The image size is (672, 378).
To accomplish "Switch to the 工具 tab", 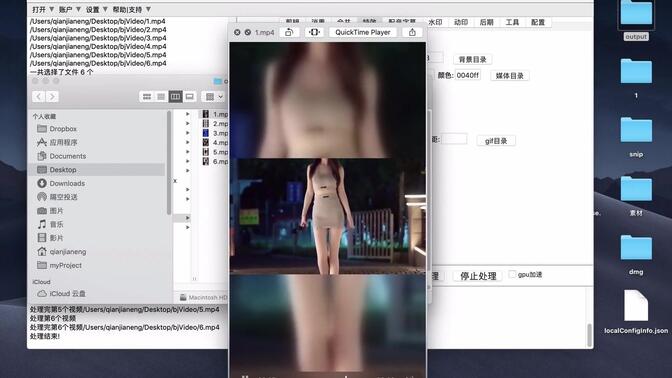I will tap(512, 22).
